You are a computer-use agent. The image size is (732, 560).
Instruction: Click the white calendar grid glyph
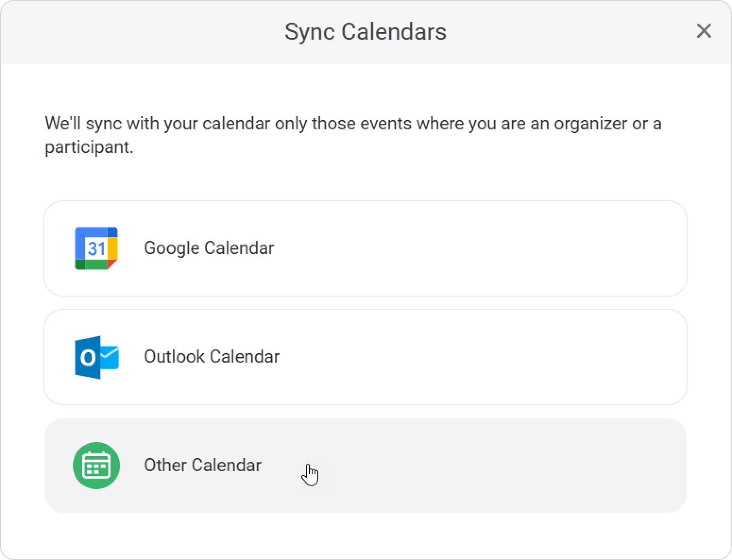96,466
